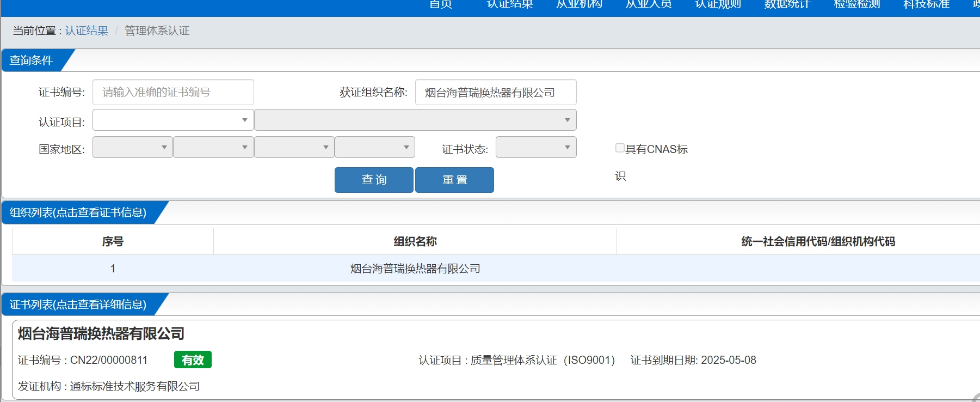Select the 组织列表 section tab header
The width and height of the screenshot is (980, 402).
click(x=78, y=212)
